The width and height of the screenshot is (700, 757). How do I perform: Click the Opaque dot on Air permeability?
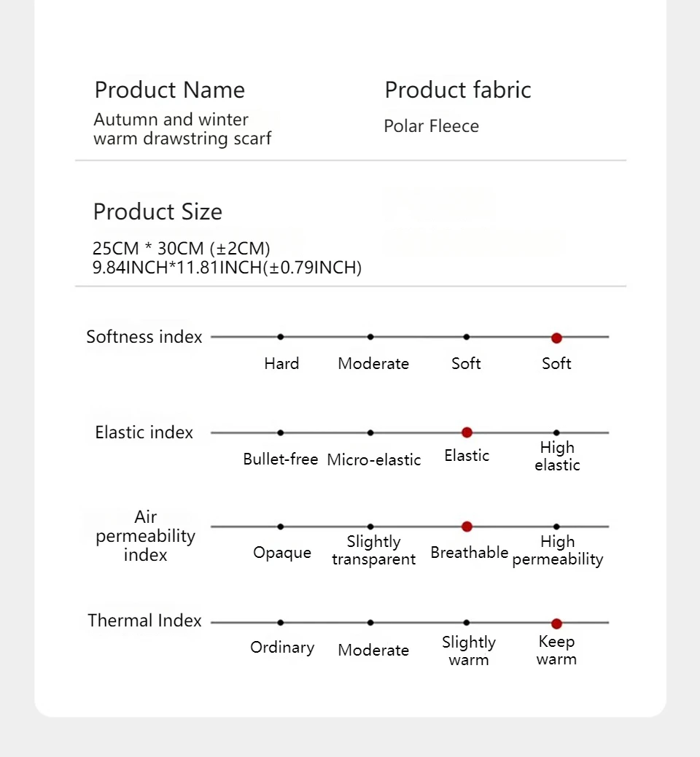281,527
